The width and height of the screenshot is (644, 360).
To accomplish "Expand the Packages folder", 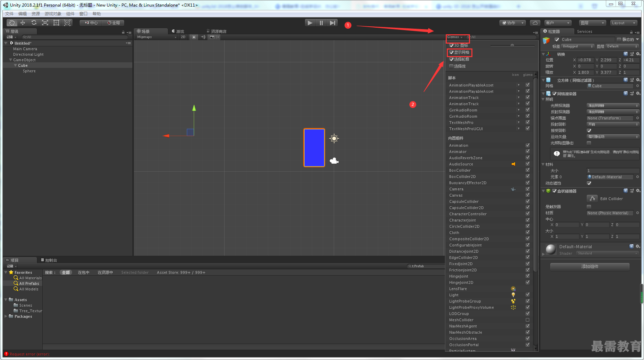I will (x=6, y=316).
